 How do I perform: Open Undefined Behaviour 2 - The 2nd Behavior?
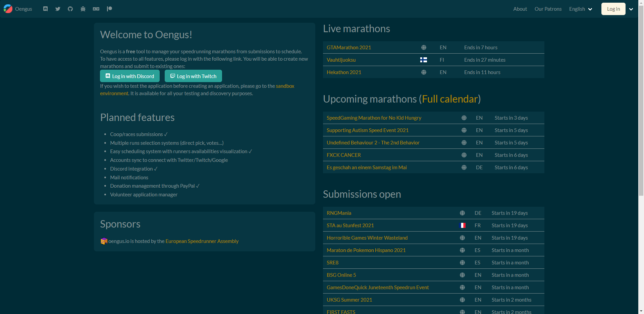click(373, 143)
